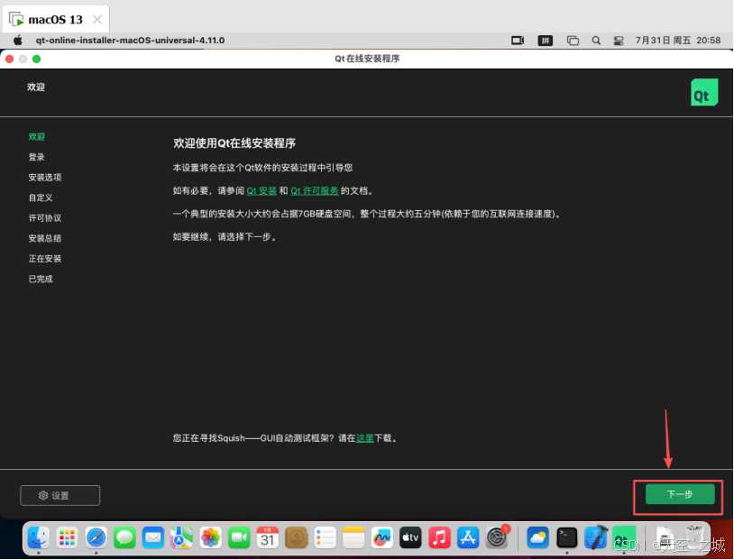Select the 许可协议 step in sidebar
The height and width of the screenshot is (560, 734).
click(x=45, y=217)
